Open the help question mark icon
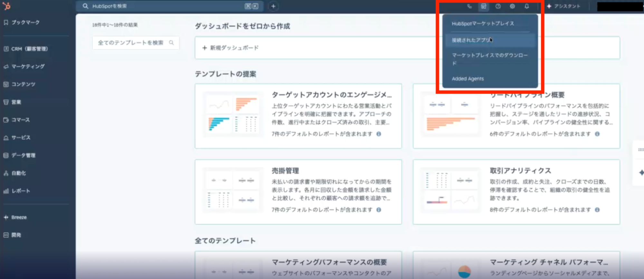The image size is (644, 279). pyautogui.click(x=498, y=6)
